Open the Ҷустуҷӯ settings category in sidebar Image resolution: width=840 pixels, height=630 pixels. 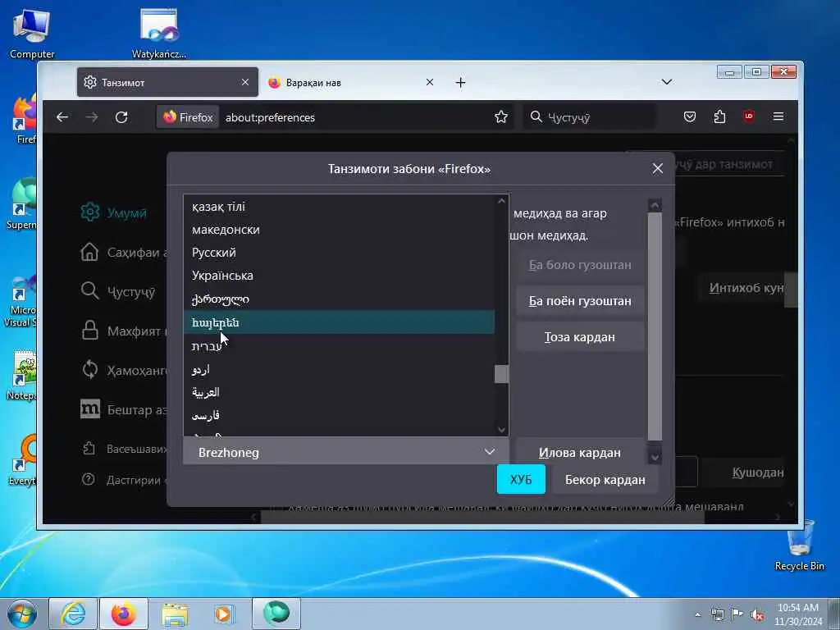tap(118, 291)
